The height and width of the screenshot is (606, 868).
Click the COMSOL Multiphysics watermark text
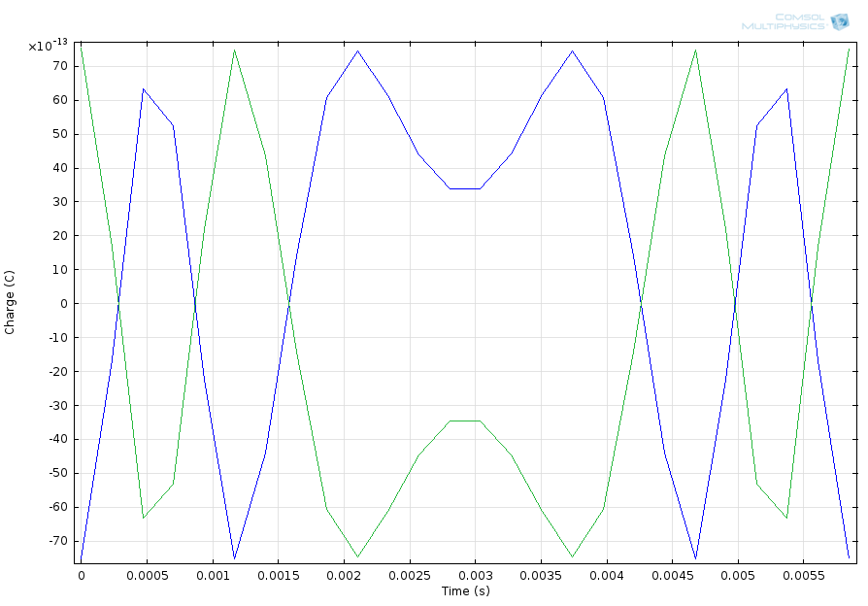[783, 21]
